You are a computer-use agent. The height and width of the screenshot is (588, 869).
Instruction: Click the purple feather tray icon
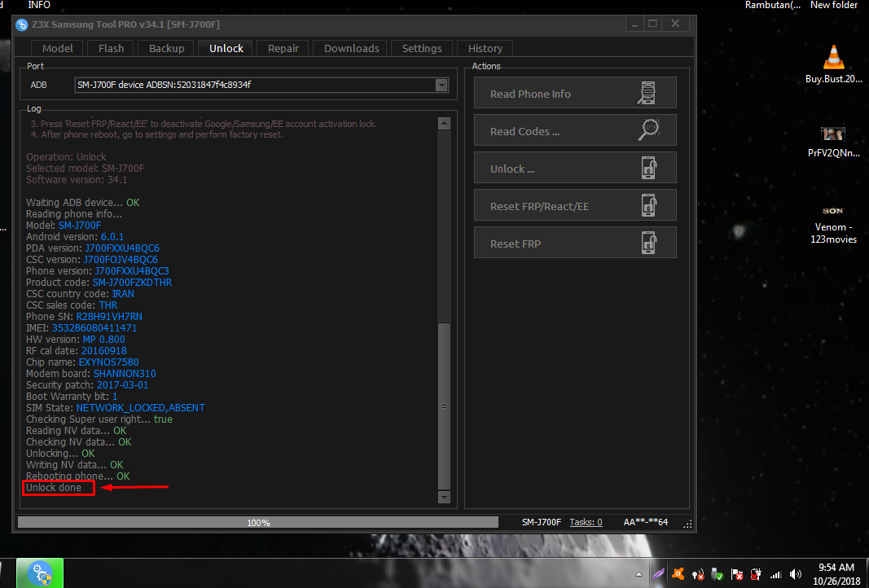point(658,574)
